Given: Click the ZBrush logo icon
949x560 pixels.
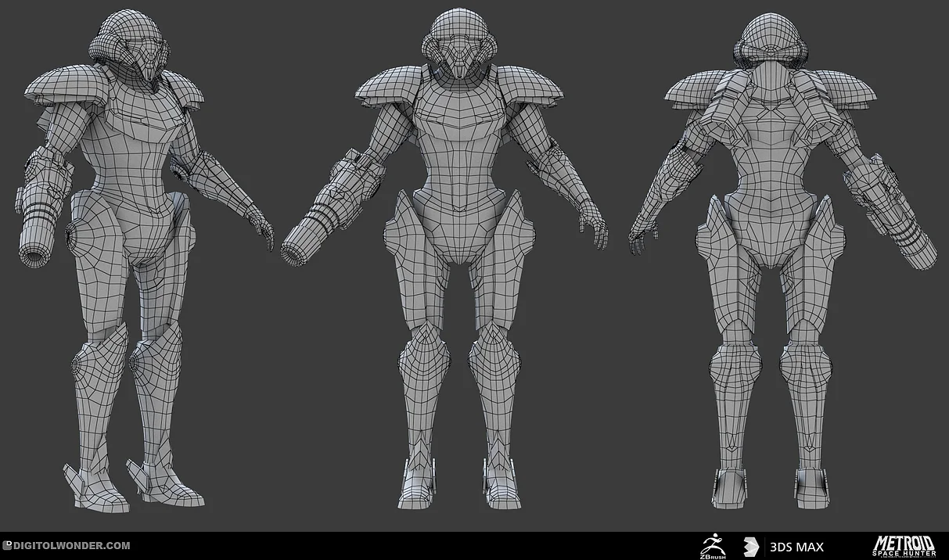Looking at the screenshot, I should (x=712, y=546).
